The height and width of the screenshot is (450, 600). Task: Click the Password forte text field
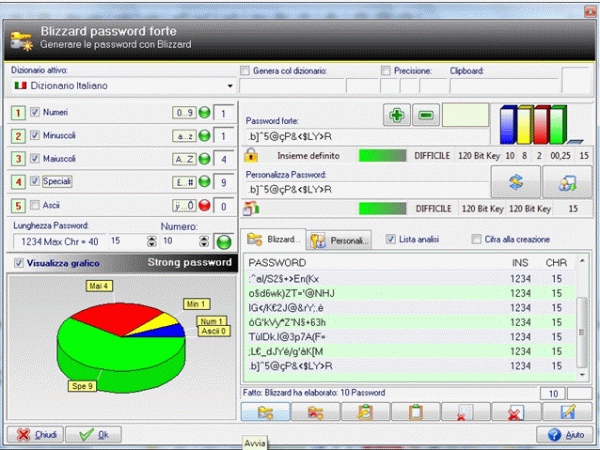tap(367, 137)
